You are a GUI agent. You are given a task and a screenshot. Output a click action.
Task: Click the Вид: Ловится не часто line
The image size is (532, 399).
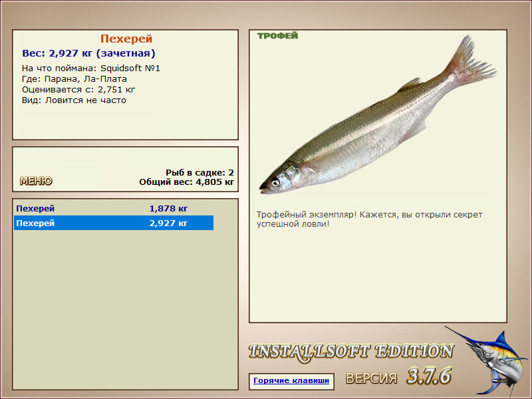(74, 100)
